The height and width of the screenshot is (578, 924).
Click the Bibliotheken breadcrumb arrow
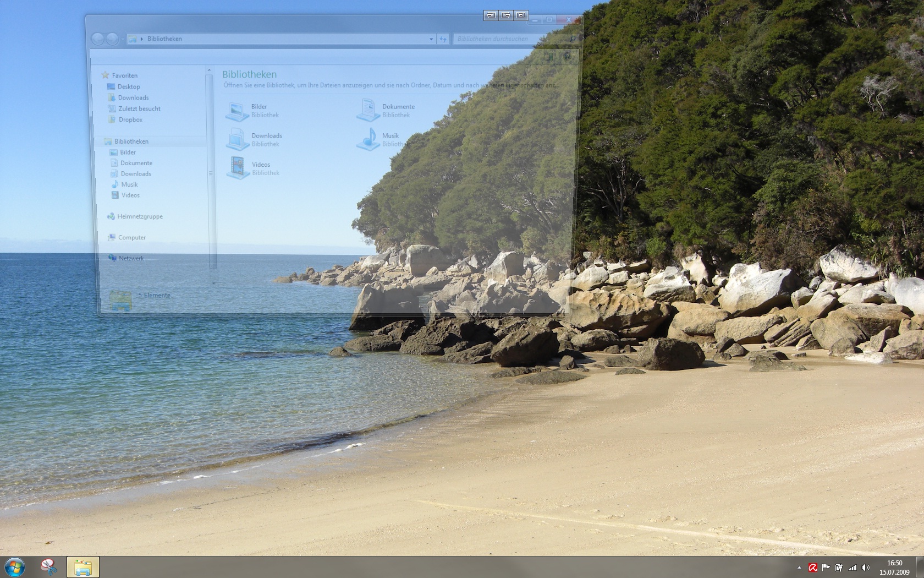142,39
